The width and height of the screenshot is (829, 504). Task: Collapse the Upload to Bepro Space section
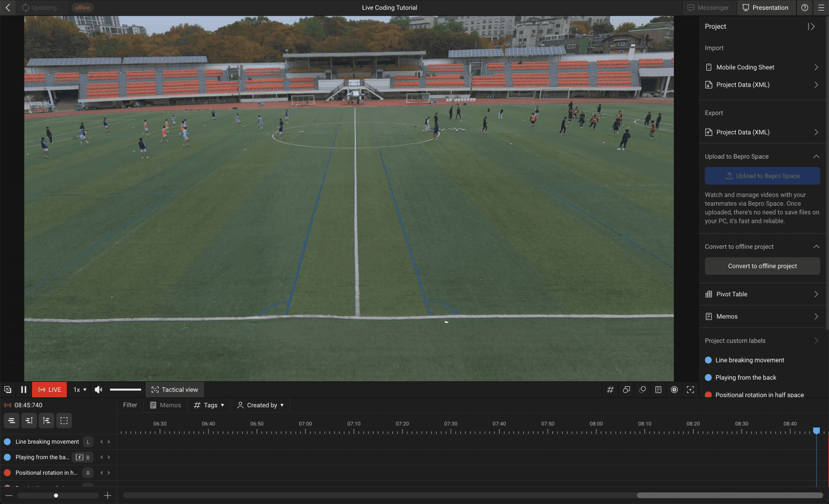[816, 156]
